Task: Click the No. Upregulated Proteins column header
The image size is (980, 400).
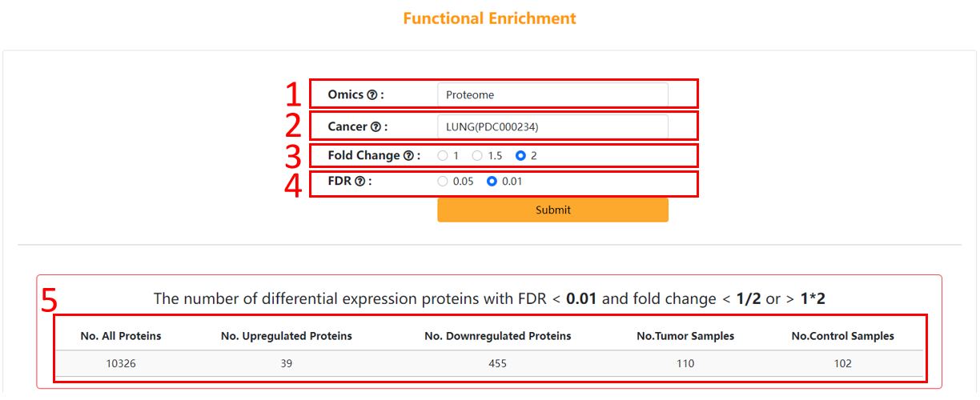Action: (x=286, y=336)
